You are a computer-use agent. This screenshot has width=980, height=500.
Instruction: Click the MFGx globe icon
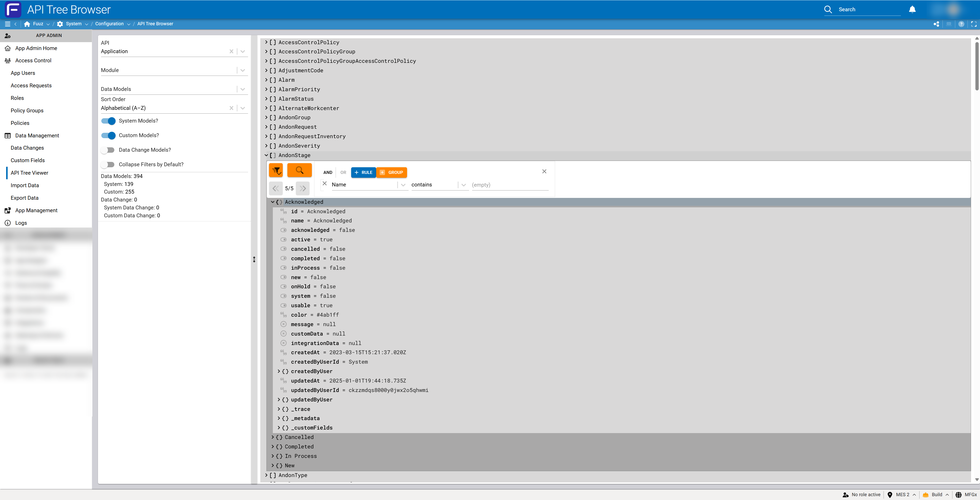(x=959, y=495)
